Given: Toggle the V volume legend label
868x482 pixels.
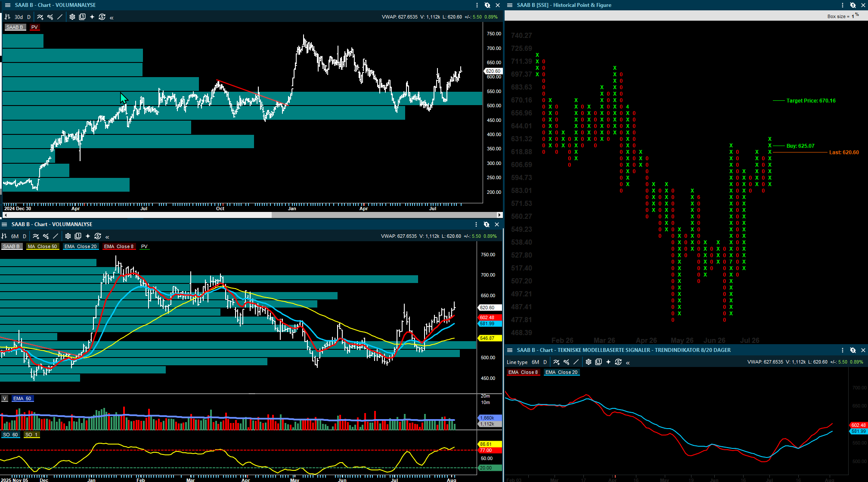Looking at the screenshot, I should [x=4, y=398].
